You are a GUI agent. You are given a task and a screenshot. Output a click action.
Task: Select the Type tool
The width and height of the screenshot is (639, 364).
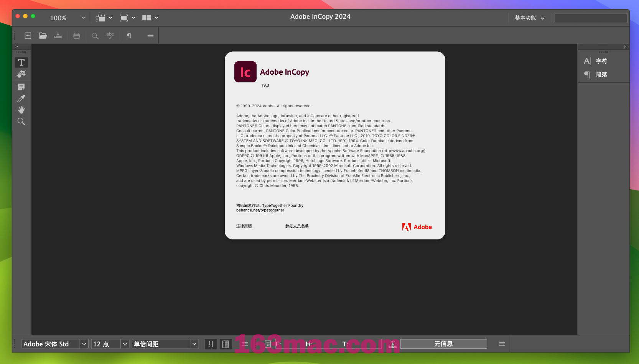(x=21, y=62)
